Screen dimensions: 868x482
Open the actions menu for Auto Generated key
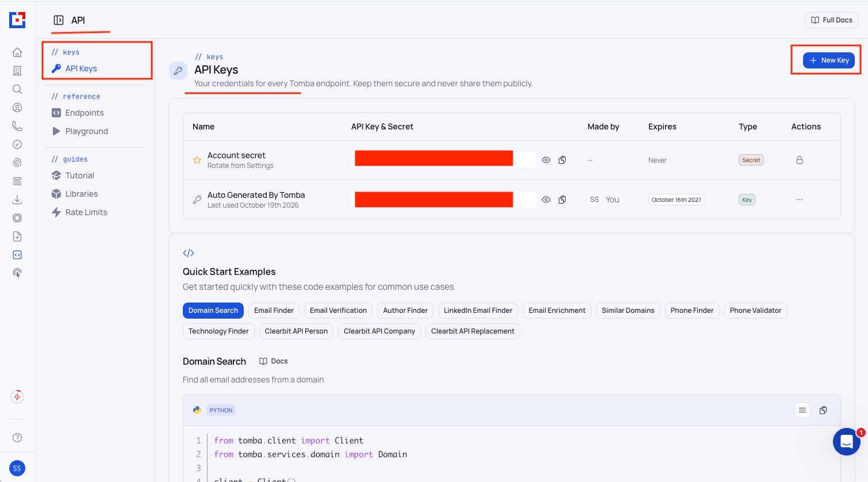pyautogui.click(x=800, y=200)
